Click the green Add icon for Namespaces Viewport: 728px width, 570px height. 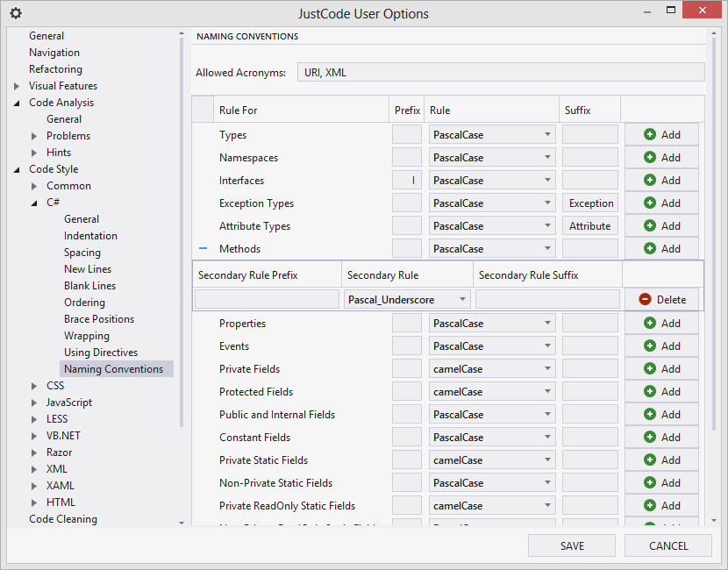click(x=650, y=157)
